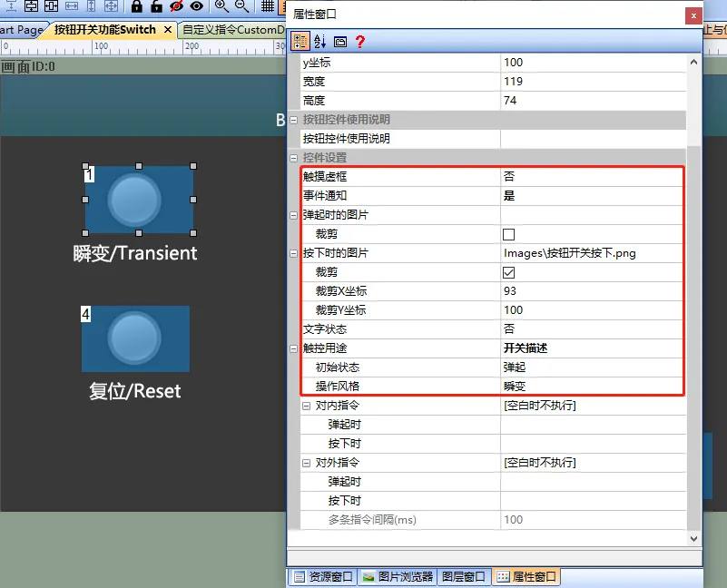Select button control 4 on canvas

[x=135, y=338]
